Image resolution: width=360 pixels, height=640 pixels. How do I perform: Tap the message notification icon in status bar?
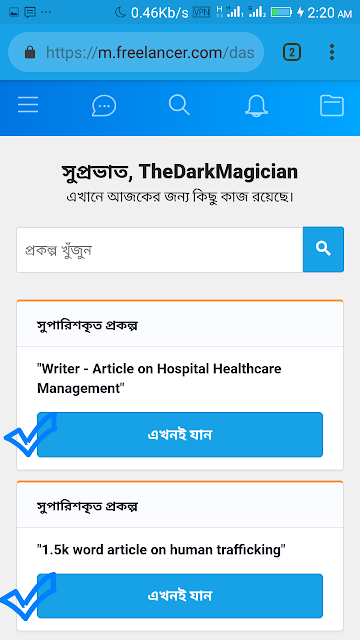tap(30, 12)
